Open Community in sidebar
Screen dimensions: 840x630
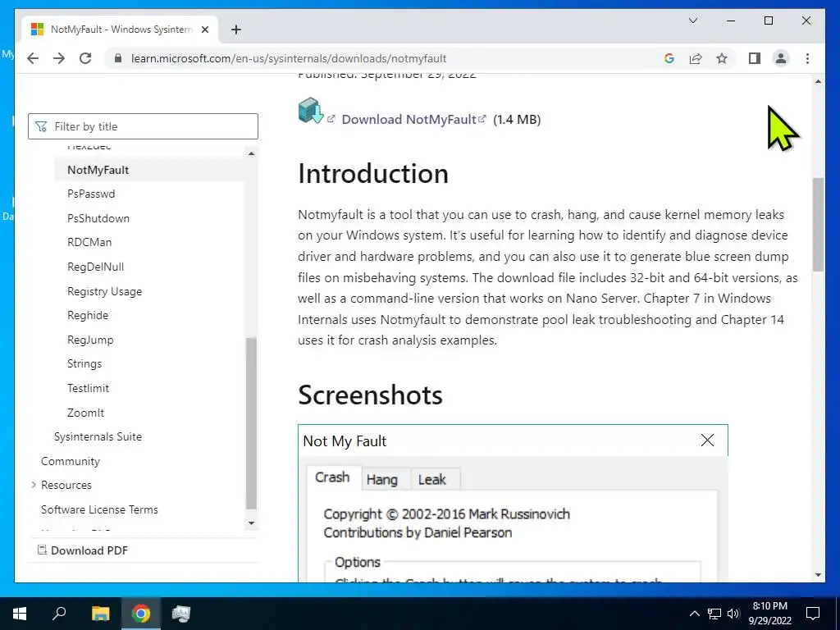coord(71,461)
